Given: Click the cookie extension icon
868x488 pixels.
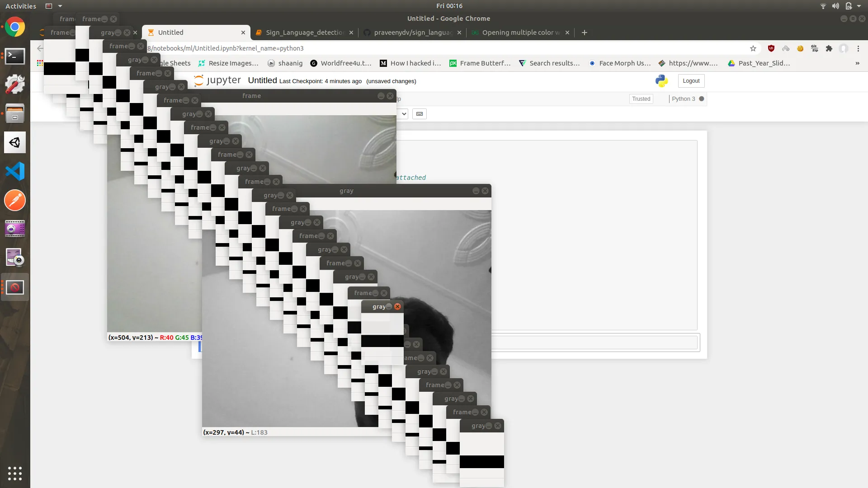Looking at the screenshot, I should 800,49.
